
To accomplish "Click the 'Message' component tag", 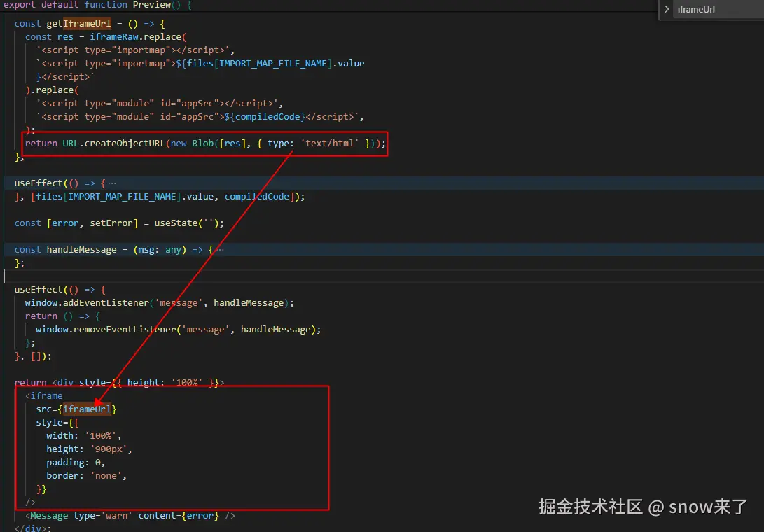I will pyautogui.click(x=49, y=516).
